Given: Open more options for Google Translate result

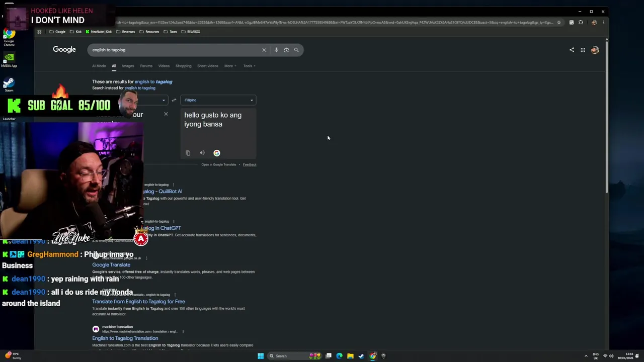Looking at the screenshot, I should tap(146, 258).
